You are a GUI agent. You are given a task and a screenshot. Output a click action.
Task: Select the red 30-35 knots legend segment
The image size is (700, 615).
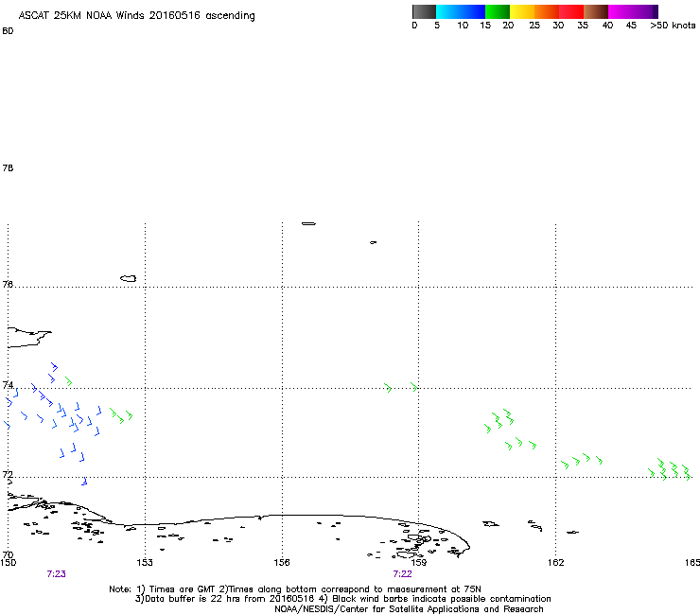coord(571,11)
